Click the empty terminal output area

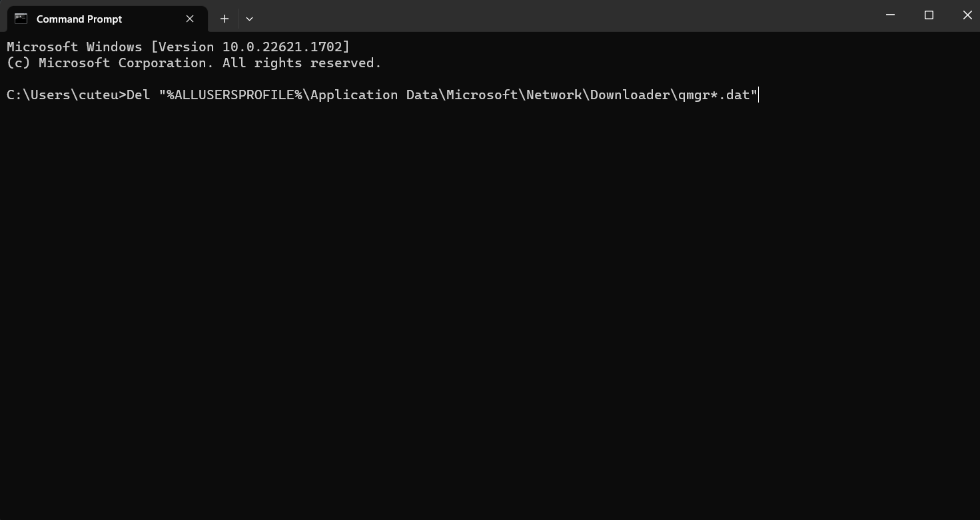coord(466,300)
